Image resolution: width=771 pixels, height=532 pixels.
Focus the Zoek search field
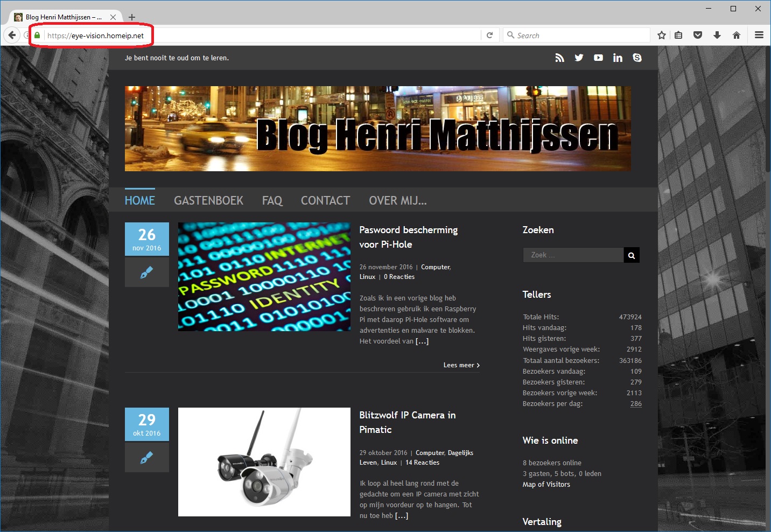pyautogui.click(x=573, y=255)
